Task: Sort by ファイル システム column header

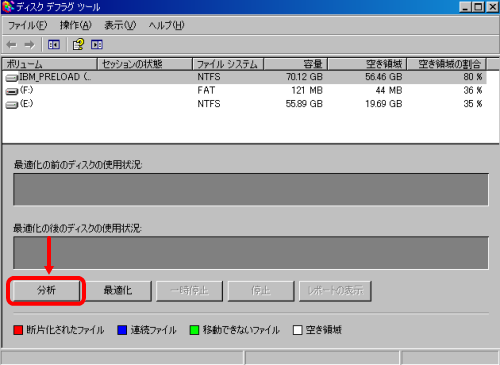Action: [x=228, y=64]
